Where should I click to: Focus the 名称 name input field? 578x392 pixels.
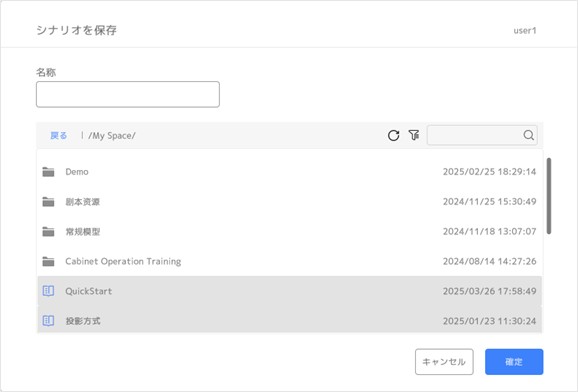click(128, 94)
